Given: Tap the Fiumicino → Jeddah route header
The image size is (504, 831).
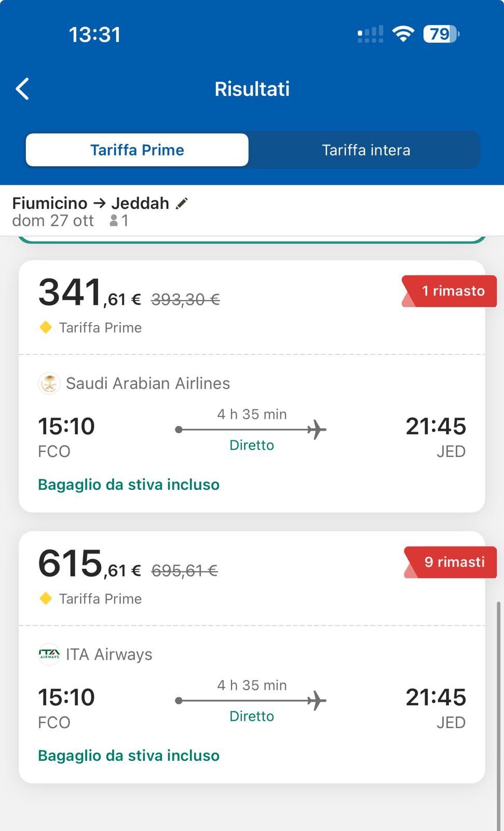Looking at the screenshot, I should (x=91, y=203).
